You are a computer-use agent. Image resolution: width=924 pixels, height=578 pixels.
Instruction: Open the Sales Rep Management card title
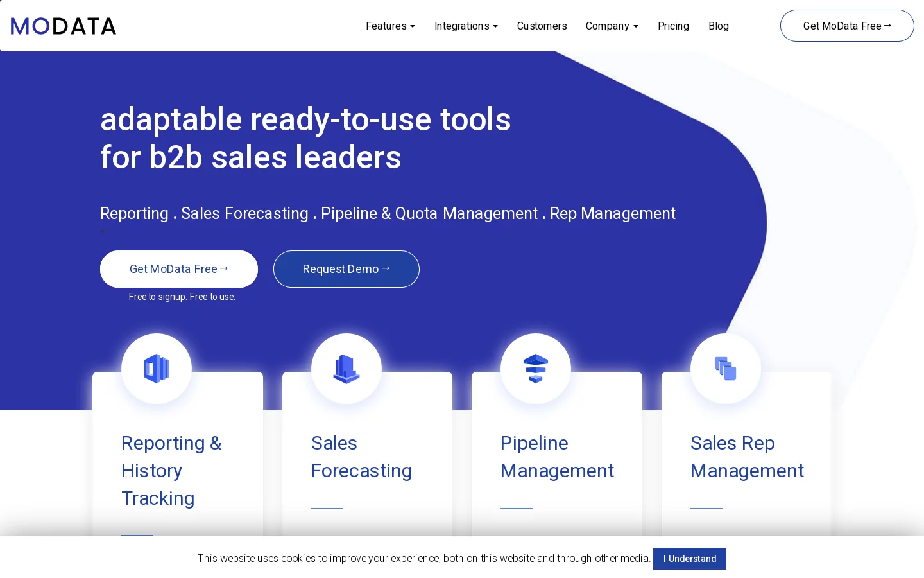point(747,457)
